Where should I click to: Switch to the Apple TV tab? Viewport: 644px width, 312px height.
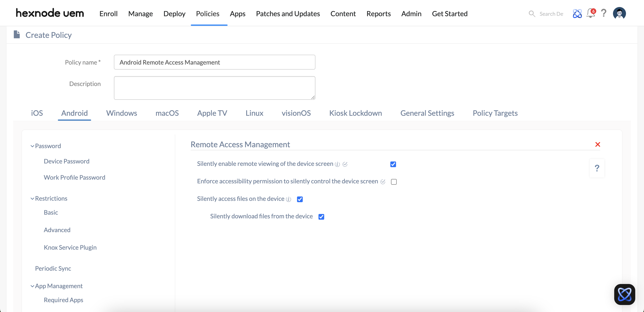click(x=212, y=113)
